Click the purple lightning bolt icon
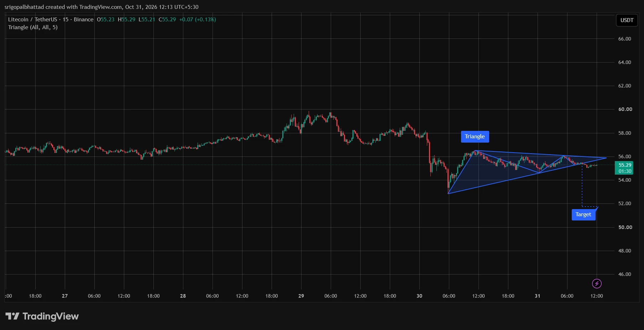 tap(597, 283)
